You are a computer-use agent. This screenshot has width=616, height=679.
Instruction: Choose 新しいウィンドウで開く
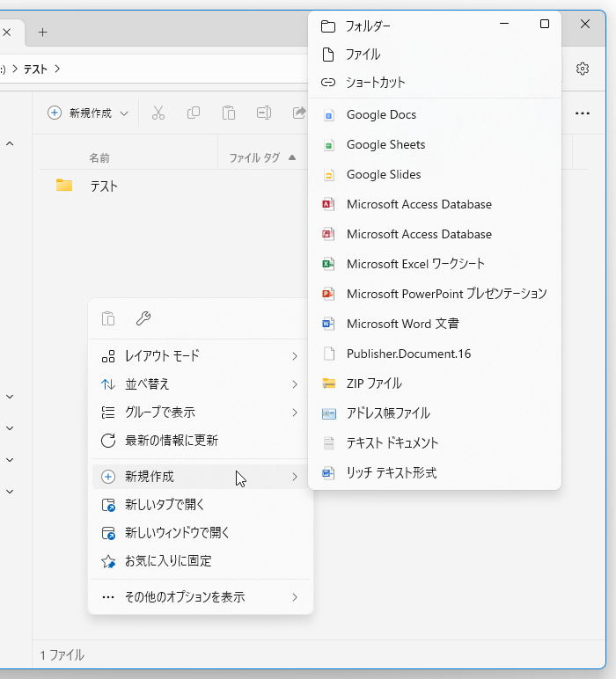200,533
